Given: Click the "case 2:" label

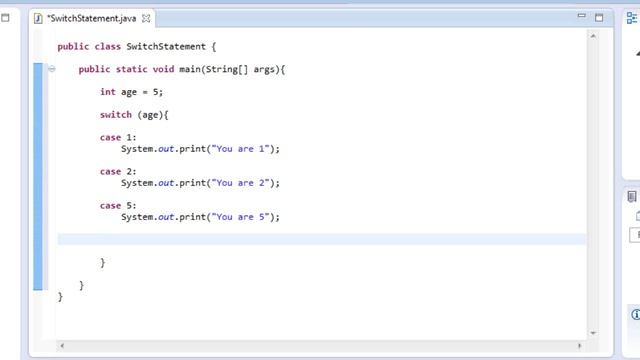Looking at the screenshot, I should pyautogui.click(x=118, y=172).
